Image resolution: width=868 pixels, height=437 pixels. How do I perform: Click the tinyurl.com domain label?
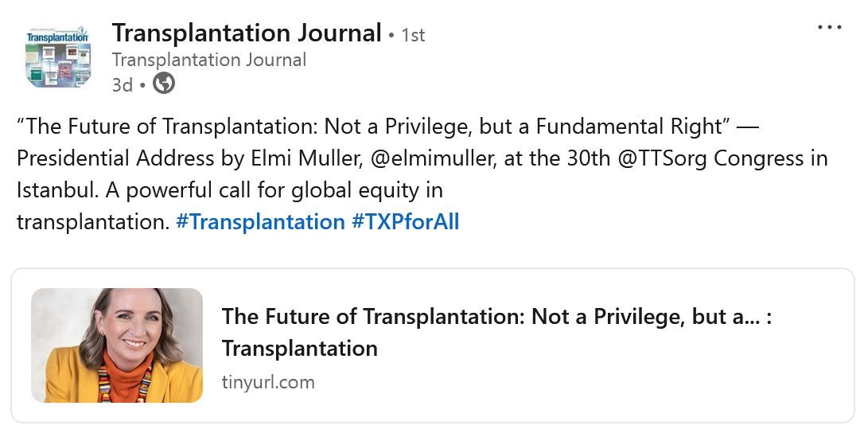[x=268, y=382]
